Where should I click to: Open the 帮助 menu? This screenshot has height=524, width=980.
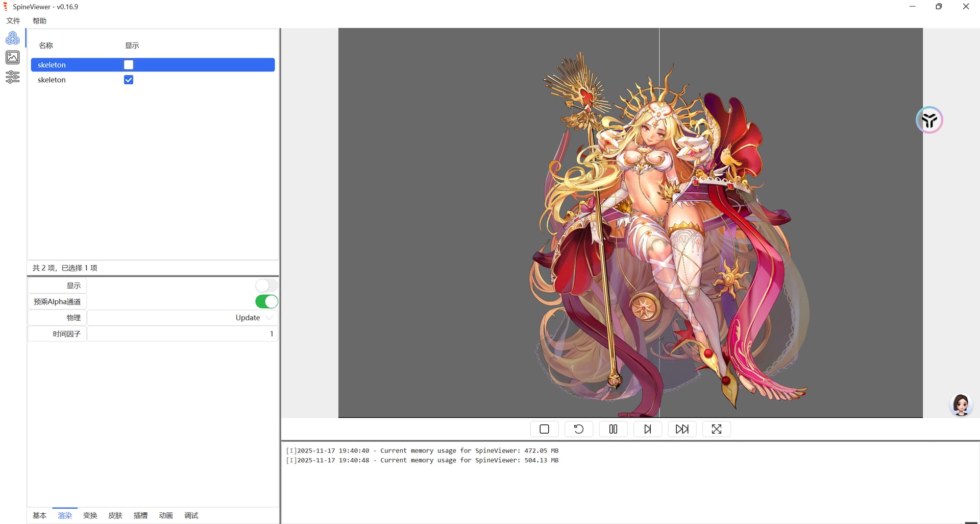click(x=39, y=21)
